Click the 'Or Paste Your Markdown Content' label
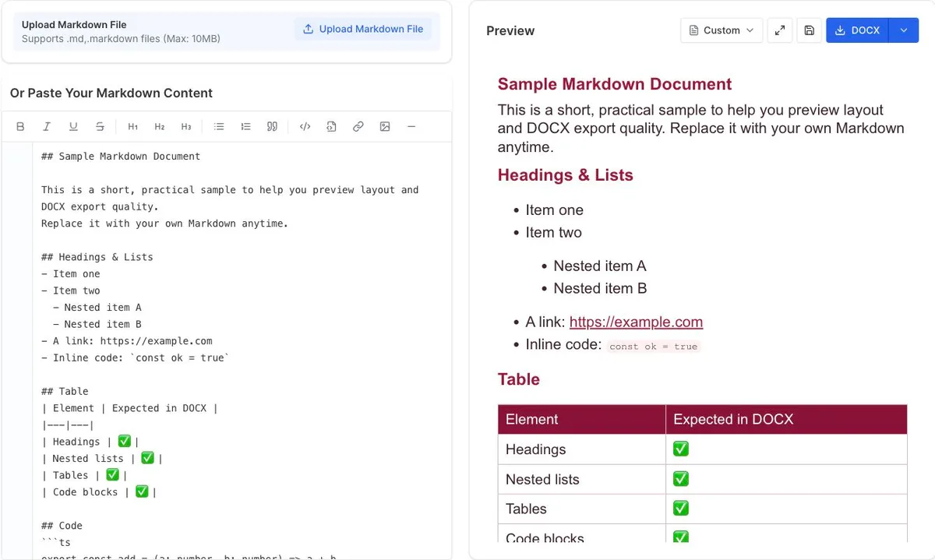This screenshot has width=935, height=560. (111, 93)
